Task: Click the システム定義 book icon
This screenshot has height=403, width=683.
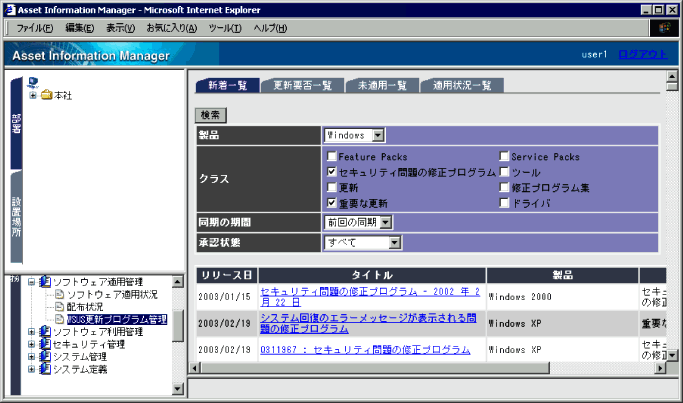Action: (45, 369)
